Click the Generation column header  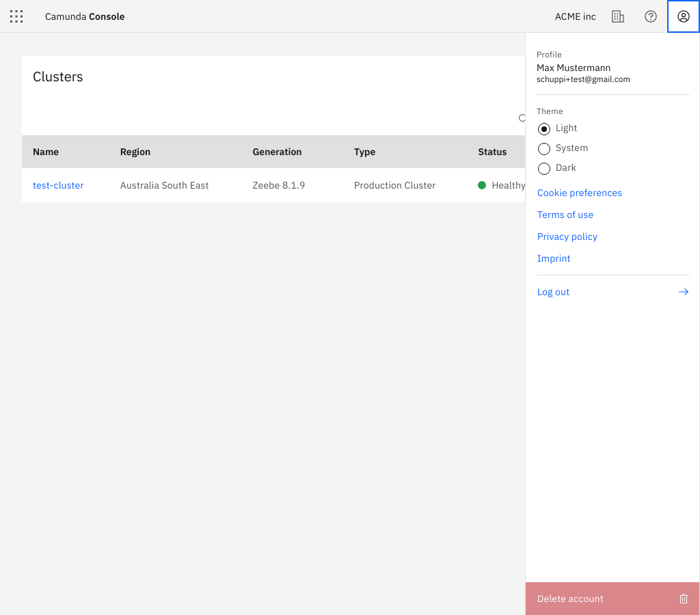pos(277,152)
